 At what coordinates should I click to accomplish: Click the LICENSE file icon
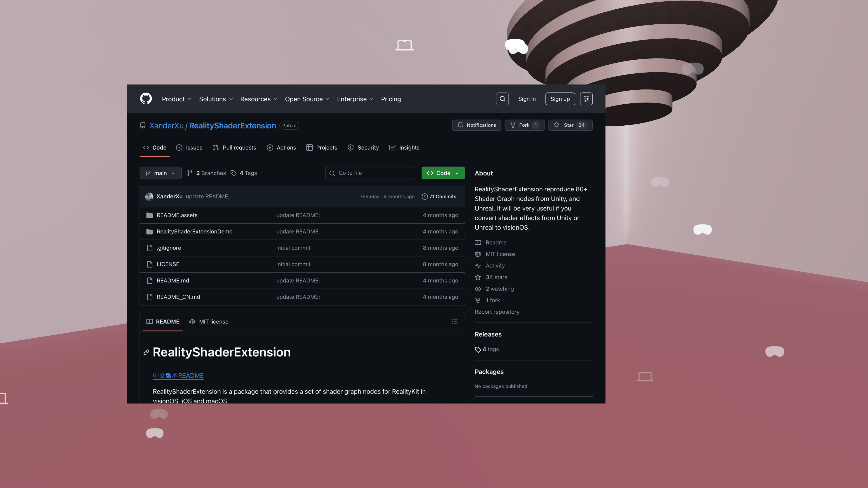(150, 264)
